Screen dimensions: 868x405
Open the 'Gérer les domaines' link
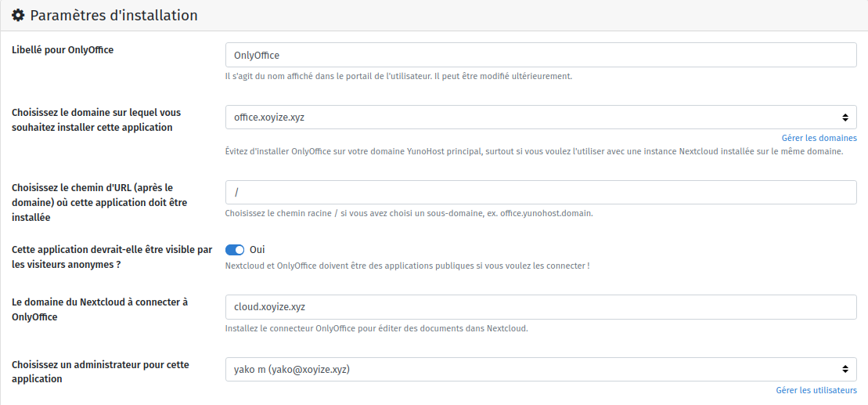pos(819,138)
